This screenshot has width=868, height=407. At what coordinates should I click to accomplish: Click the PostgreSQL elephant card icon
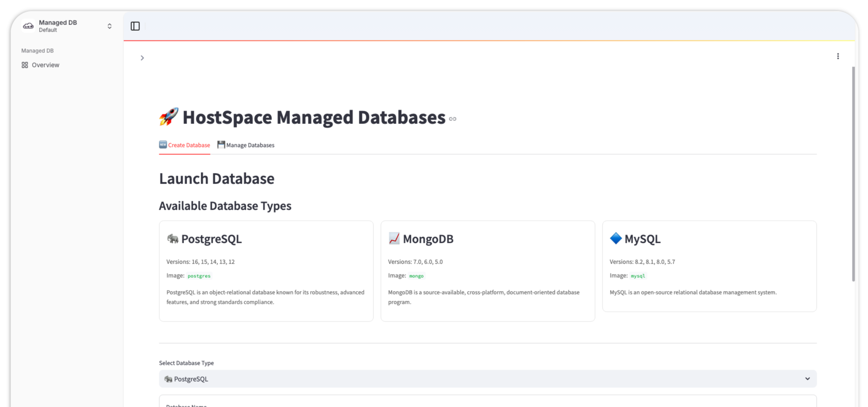pos(172,239)
